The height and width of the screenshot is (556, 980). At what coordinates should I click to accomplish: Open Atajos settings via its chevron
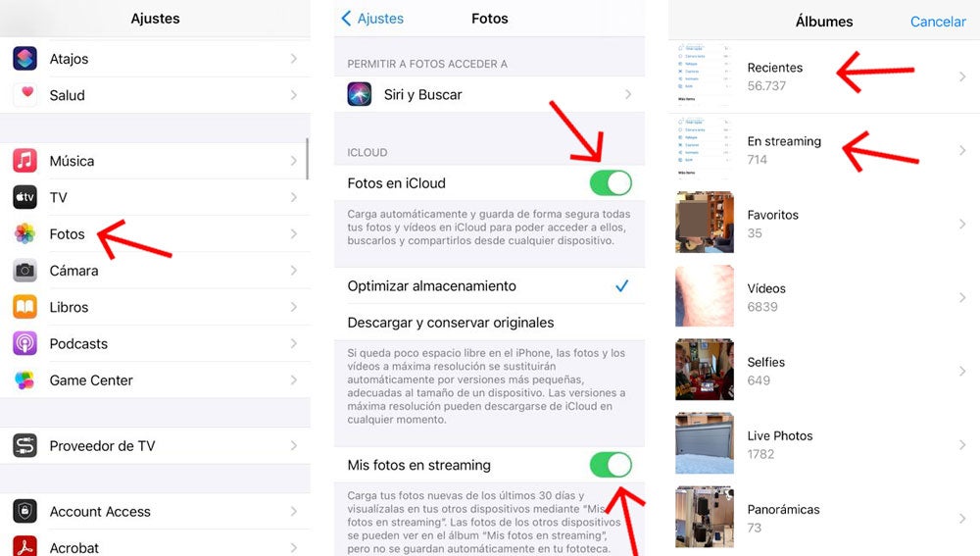pyautogui.click(x=294, y=58)
